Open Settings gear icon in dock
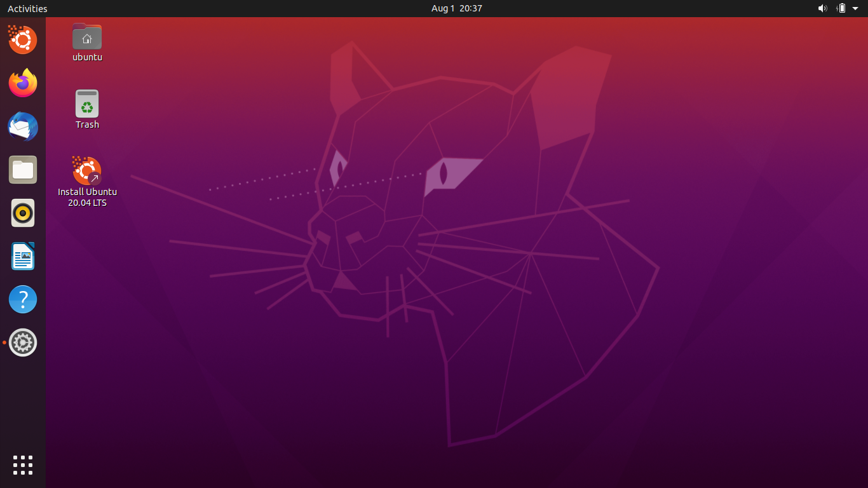Screen dimensions: 868x488 (x=23, y=342)
